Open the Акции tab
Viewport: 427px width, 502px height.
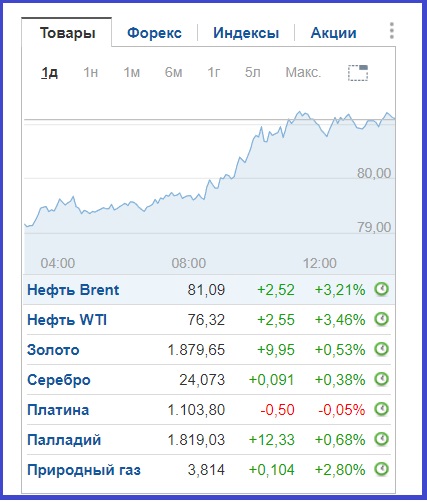click(x=333, y=33)
